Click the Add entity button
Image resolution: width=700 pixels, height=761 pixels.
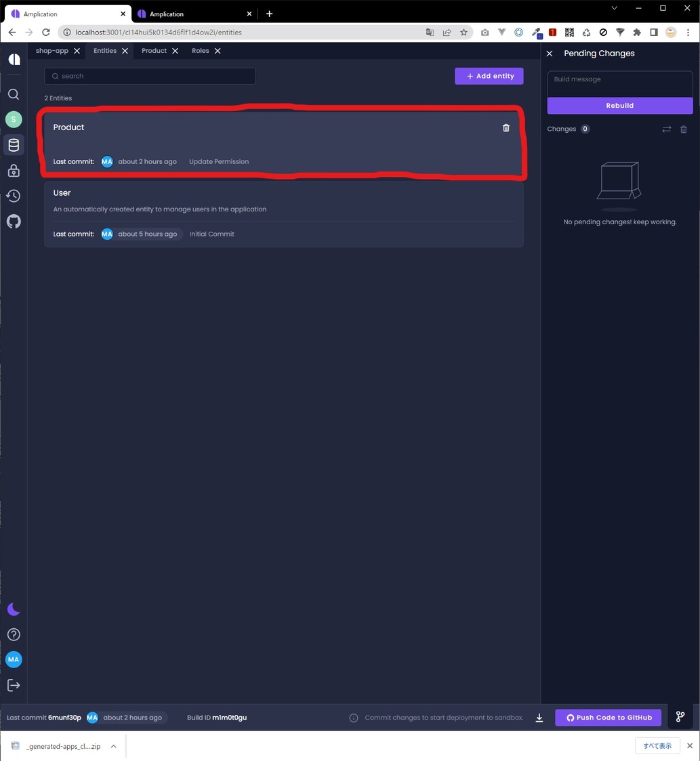489,76
